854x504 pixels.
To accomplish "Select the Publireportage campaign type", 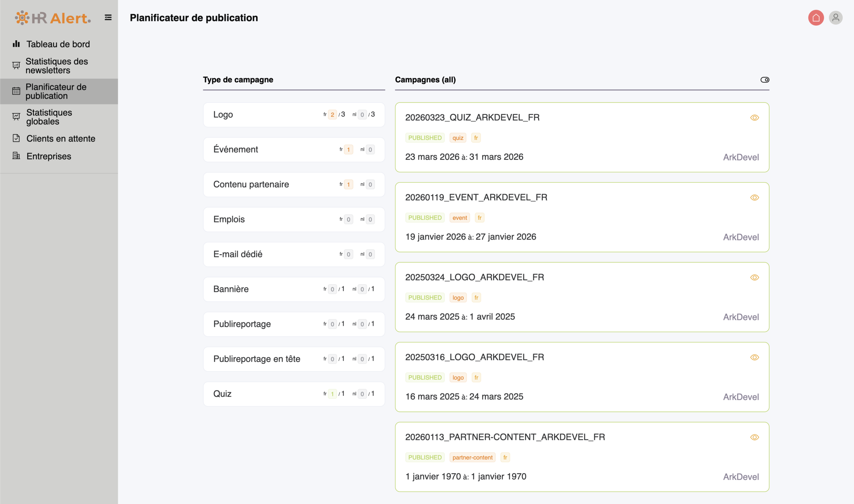I will coord(294,324).
